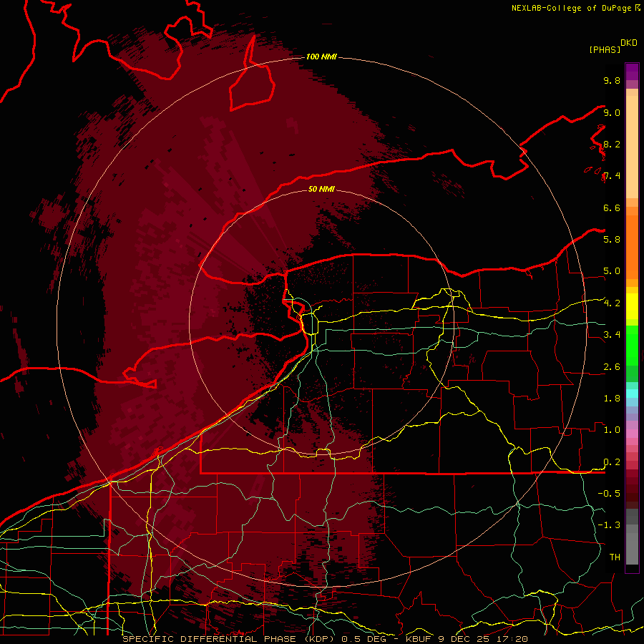Screen dimensions: 644x644
Task: Click the 4.2 scale value
Action: [x=612, y=303]
